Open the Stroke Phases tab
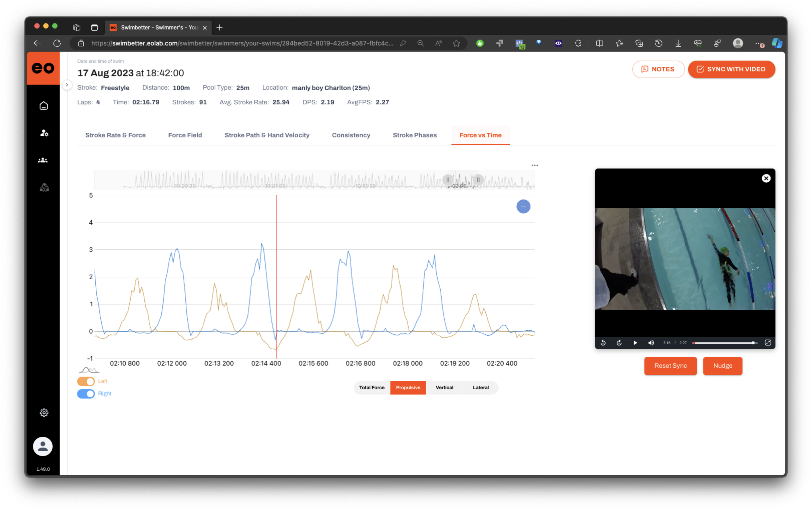 415,135
